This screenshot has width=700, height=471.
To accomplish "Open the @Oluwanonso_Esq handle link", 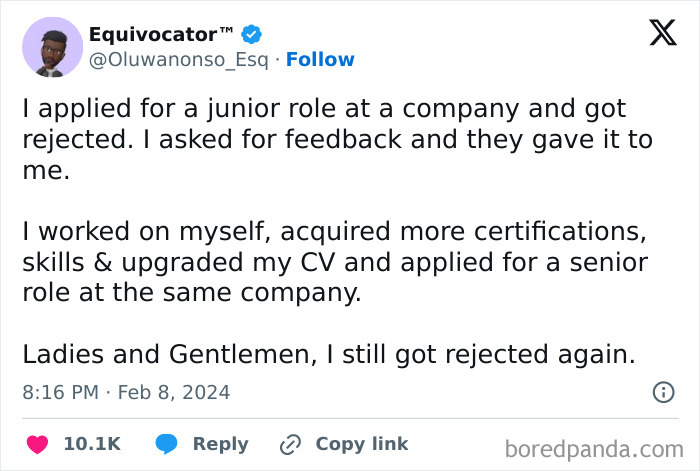I will [180, 60].
